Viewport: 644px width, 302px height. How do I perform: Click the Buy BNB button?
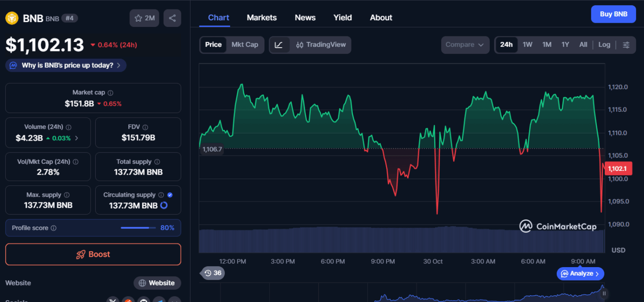pos(613,14)
